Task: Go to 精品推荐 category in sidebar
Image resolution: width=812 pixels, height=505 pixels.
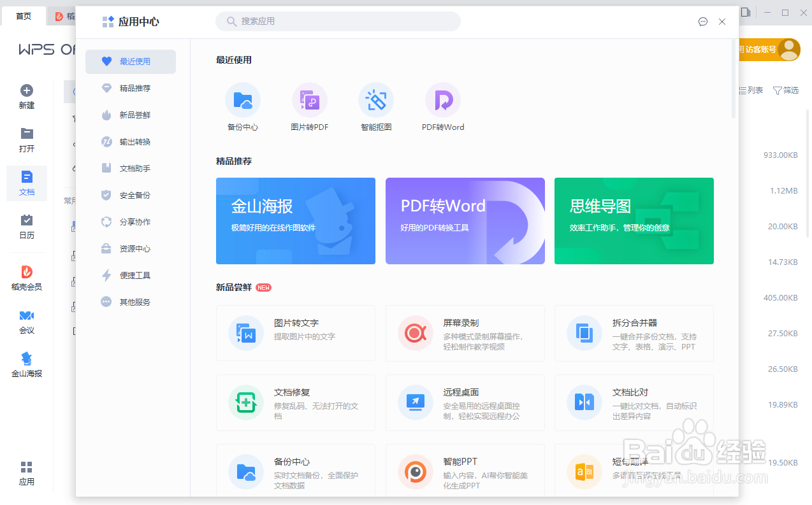Action: tap(131, 89)
